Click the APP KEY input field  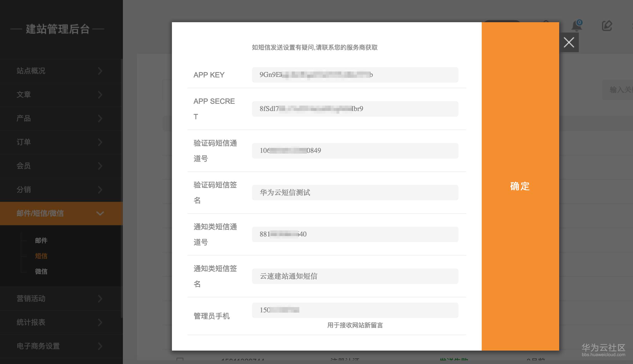(x=355, y=75)
